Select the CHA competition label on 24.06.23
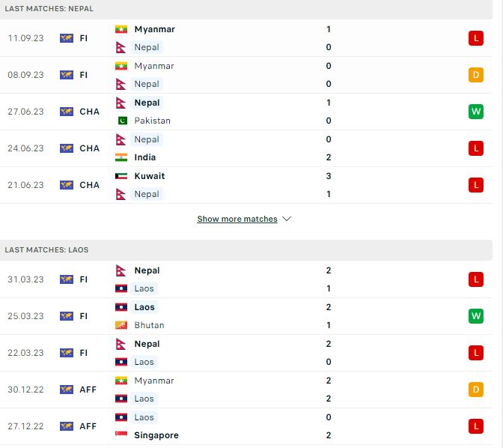The image size is (503, 448). pyautogui.click(x=90, y=148)
